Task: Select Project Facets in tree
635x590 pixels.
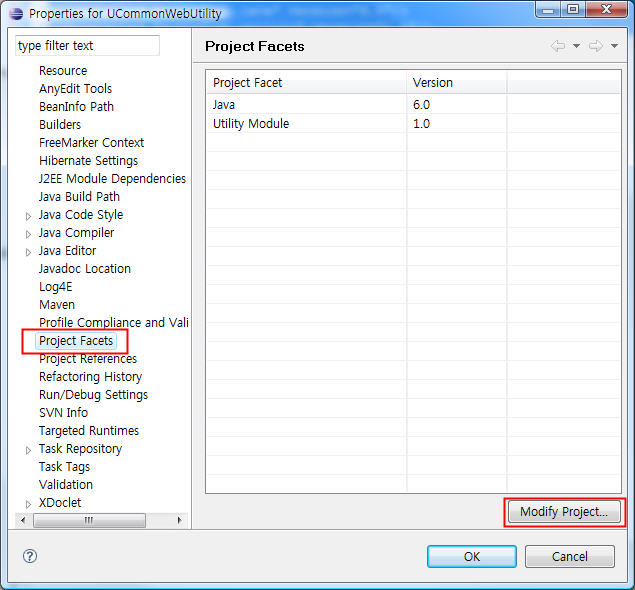Action: pyautogui.click(x=76, y=341)
